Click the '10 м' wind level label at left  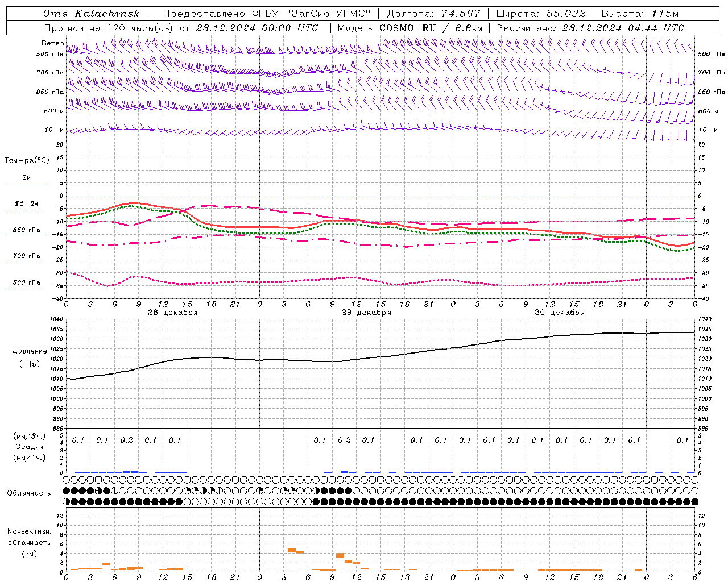tap(54, 130)
